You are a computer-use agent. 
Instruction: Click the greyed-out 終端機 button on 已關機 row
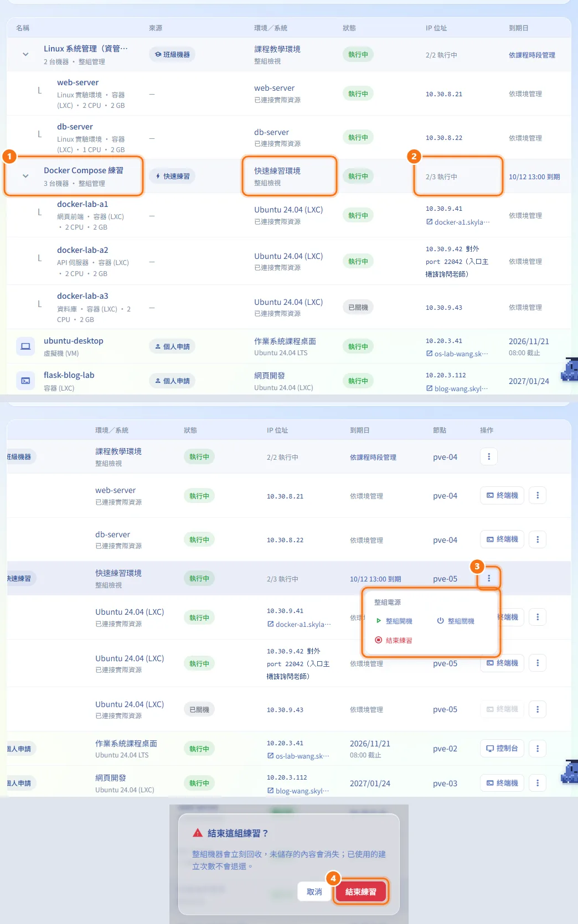(x=502, y=709)
